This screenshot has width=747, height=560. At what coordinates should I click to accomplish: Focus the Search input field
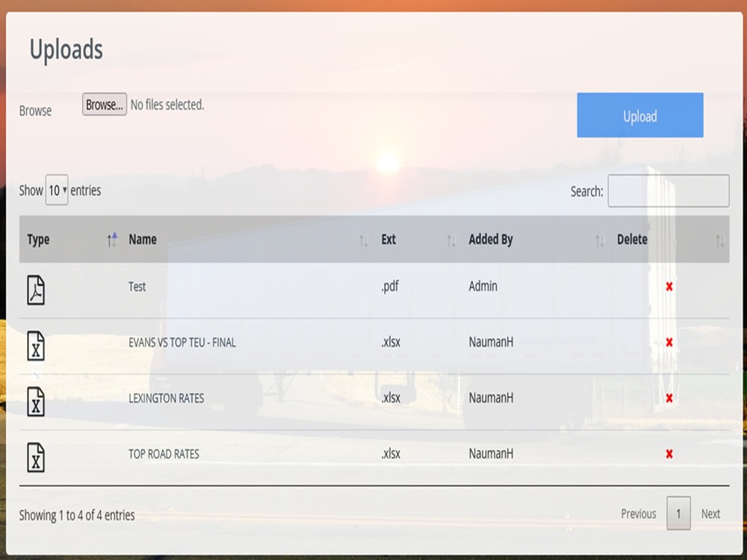click(669, 190)
